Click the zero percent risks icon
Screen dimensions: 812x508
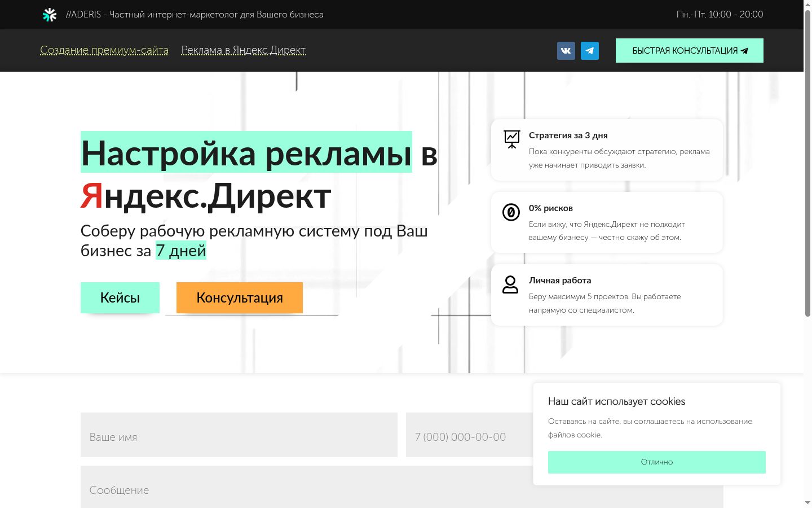(511, 212)
